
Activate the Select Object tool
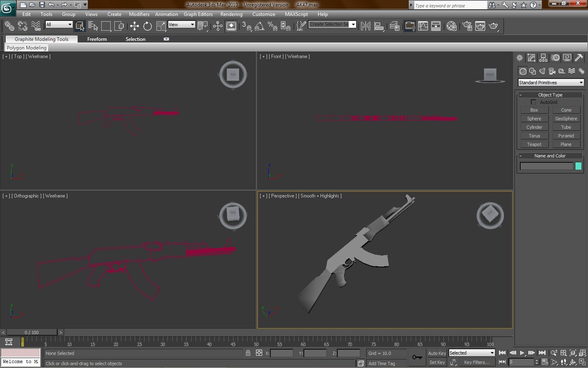tap(80, 26)
